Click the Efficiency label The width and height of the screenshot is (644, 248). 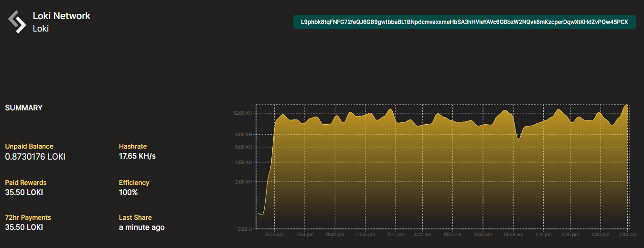[134, 183]
